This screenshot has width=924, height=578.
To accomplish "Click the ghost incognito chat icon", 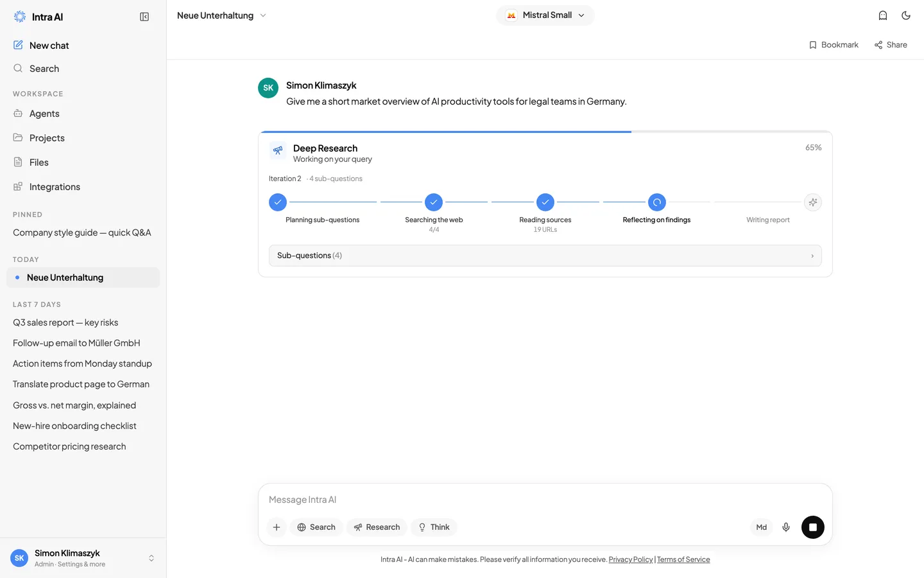I will click(883, 15).
